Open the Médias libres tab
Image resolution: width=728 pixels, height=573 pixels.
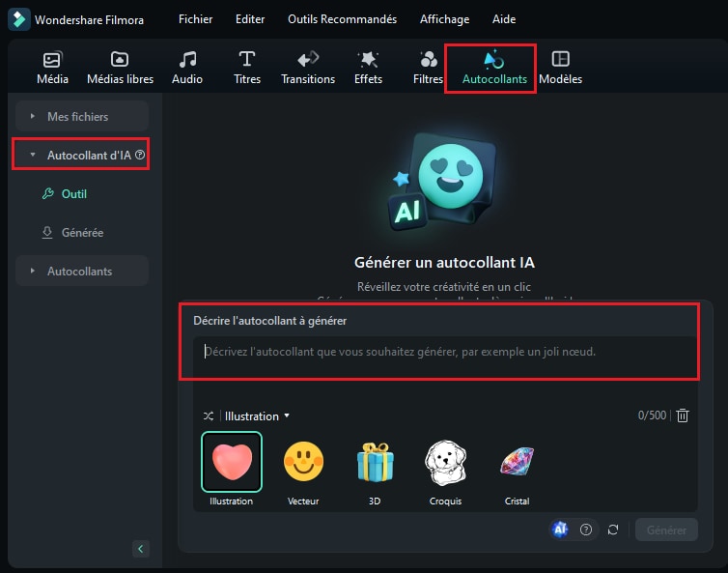pos(121,68)
